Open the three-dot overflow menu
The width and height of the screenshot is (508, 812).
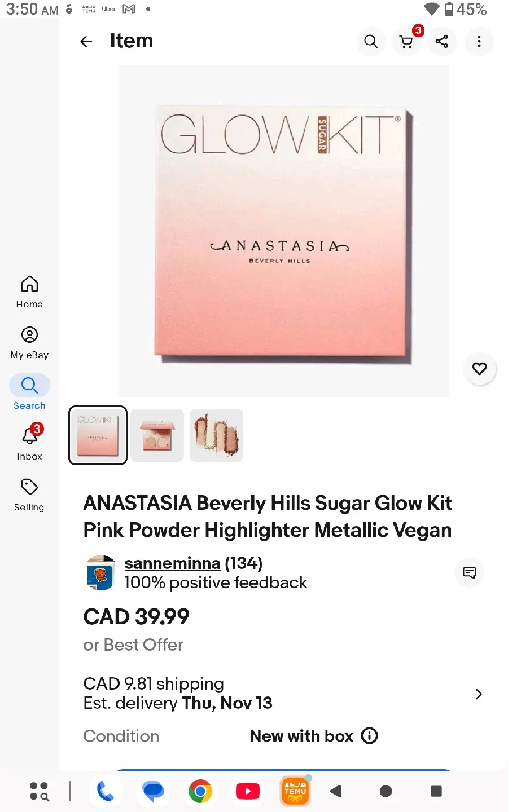coord(479,41)
